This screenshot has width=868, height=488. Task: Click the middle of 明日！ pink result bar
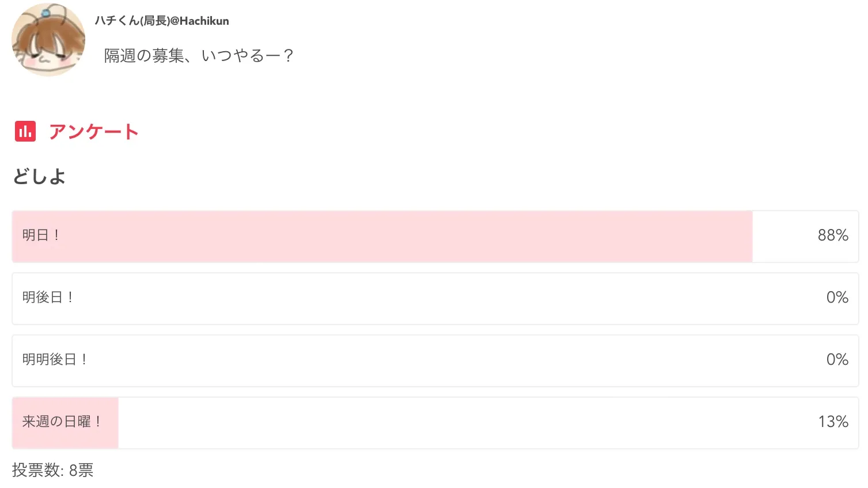[382, 237]
